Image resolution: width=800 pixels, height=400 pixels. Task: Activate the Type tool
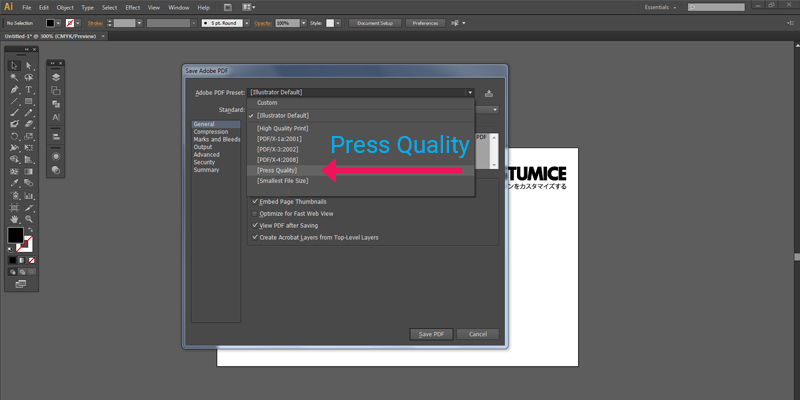pyautogui.click(x=29, y=89)
